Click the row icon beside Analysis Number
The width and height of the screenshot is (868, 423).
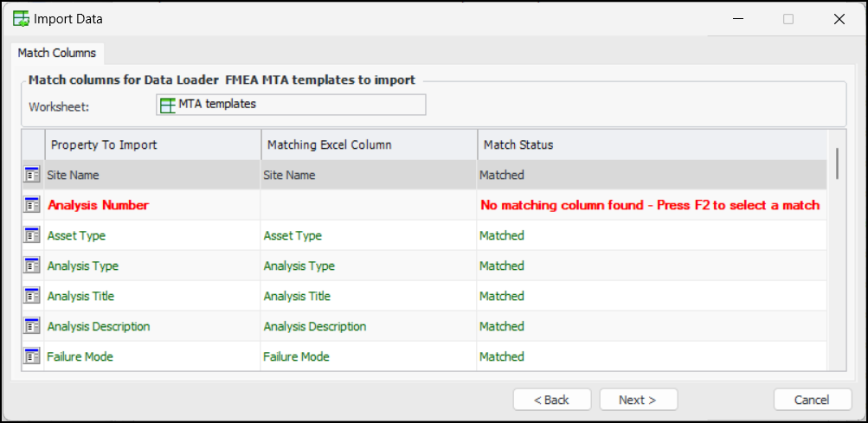pos(32,205)
